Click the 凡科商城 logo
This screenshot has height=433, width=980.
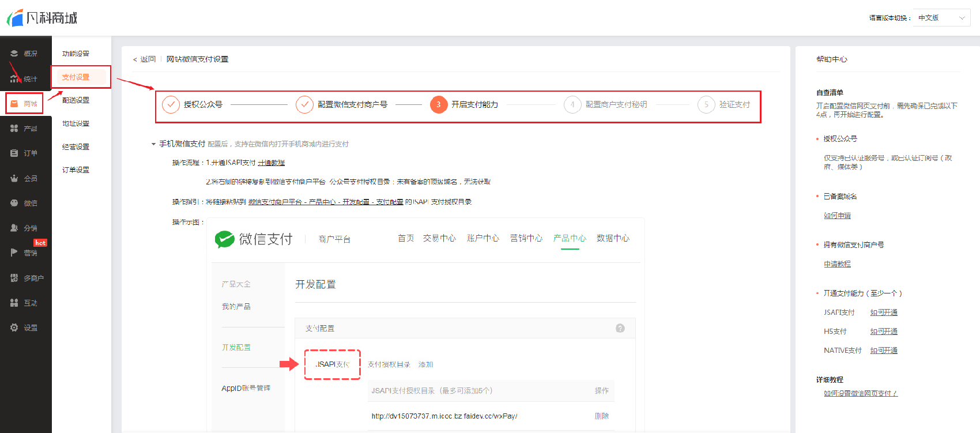pos(42,18)
